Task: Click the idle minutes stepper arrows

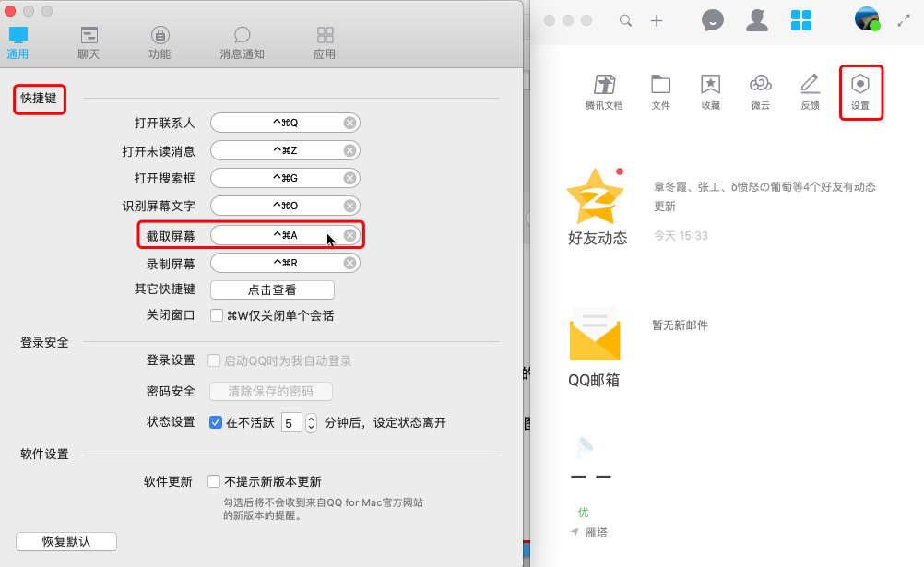Action: pyautogui.click(x=311, y=422)
